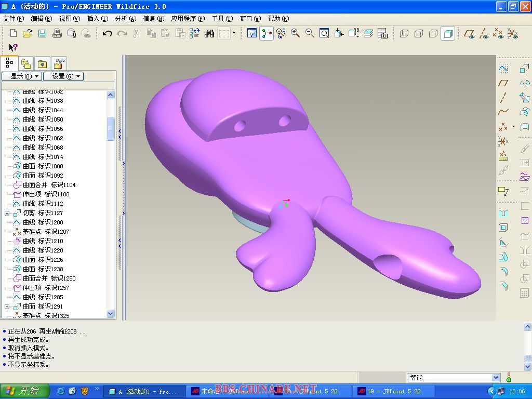
Task: Select 曲面合并 标识1104 in model tree
Action: pyautogui.click(x=49, y=185)
